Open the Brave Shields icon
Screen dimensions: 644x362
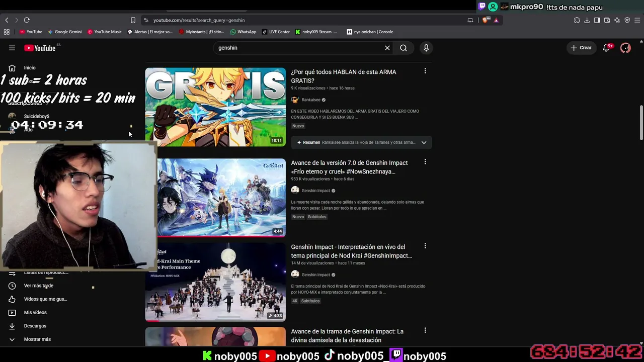click(x=485, y=20)
